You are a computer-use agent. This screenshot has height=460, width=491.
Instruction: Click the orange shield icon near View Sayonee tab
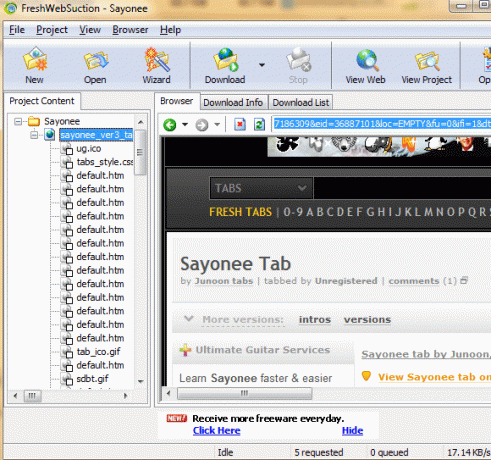click(x=366, y=376)
